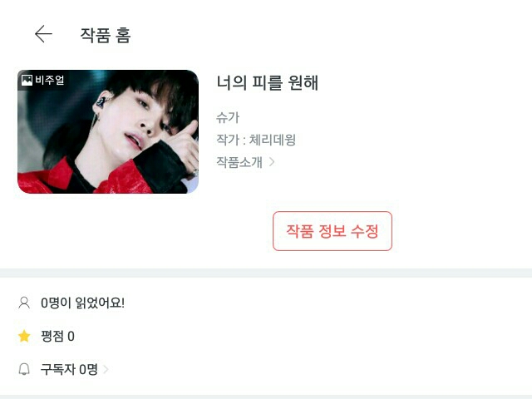Select the title 너의 피를 원해
Viewport: 532px width, 399px height.
pos(268,83)
